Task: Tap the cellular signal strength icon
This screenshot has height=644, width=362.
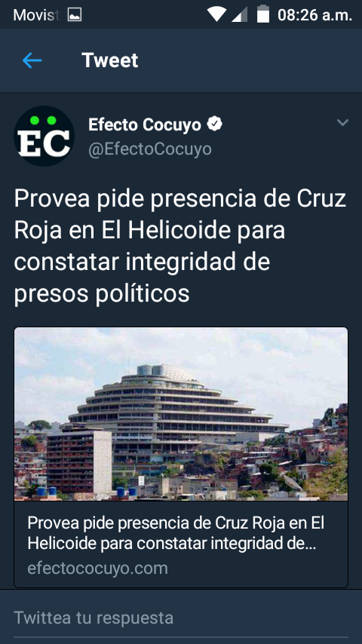Action: [240, 15]
